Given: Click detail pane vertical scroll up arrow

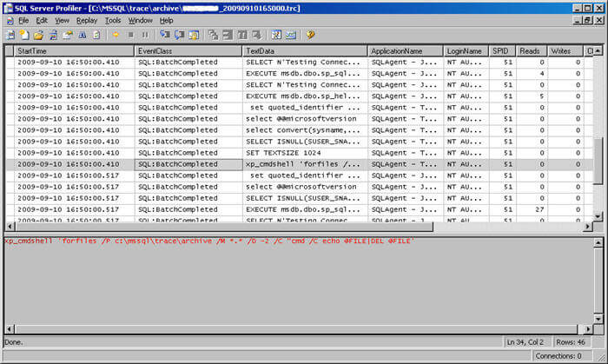Looking at the screenshot, I should coord(598,243).
